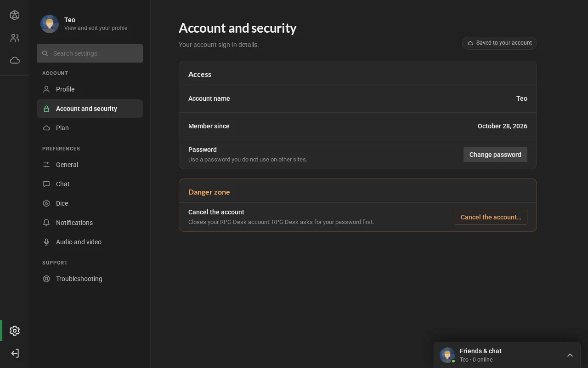Expand the Friends & chat panel chevron
The image size is (588, 368).
tap(570, 355)
